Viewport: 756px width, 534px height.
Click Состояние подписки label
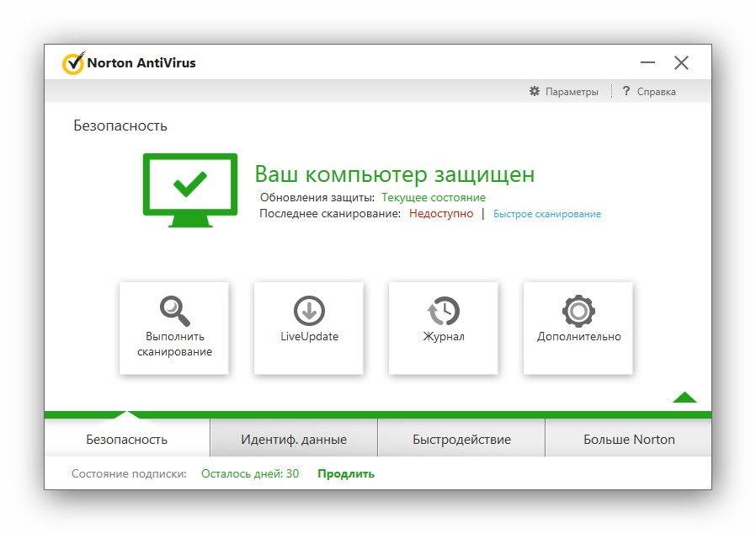129,473
